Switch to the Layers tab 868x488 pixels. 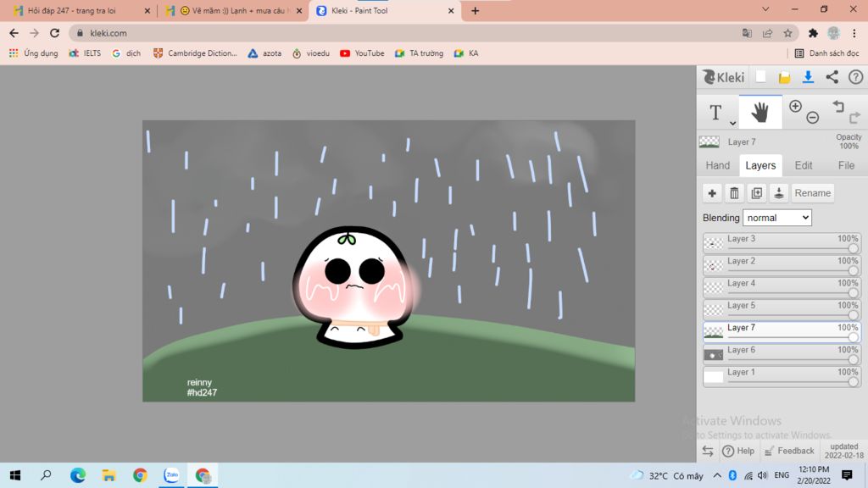coord(760,165)
